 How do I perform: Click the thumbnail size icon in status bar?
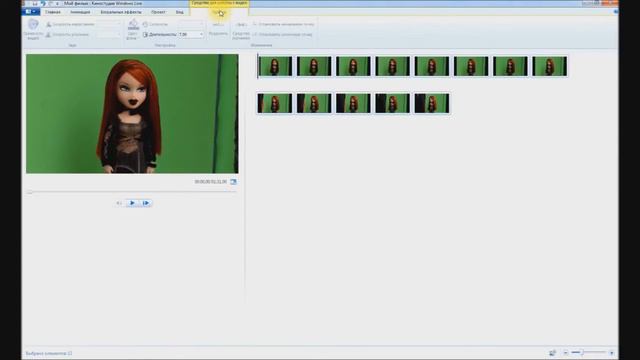tap(552, 353)
